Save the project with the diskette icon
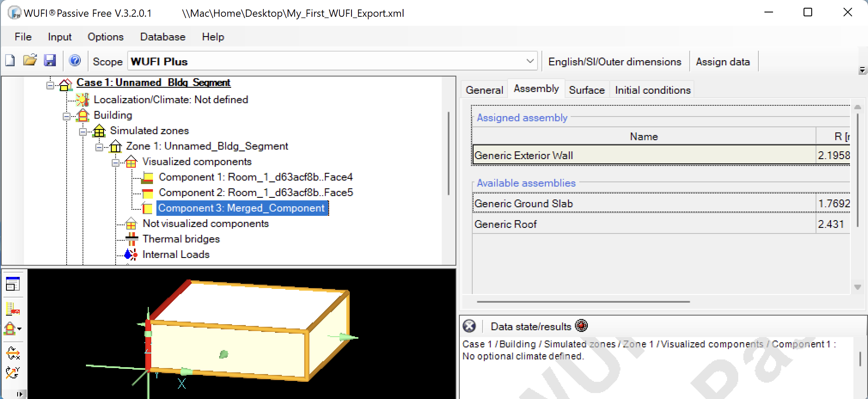 tap(50, 61)
